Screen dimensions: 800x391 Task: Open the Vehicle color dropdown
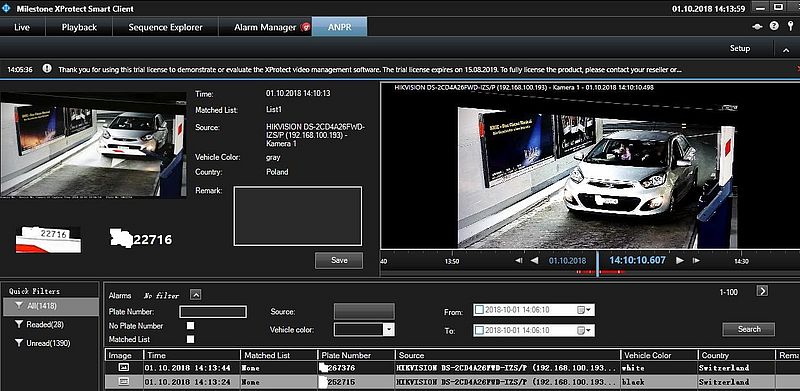[x=389, y=330]
